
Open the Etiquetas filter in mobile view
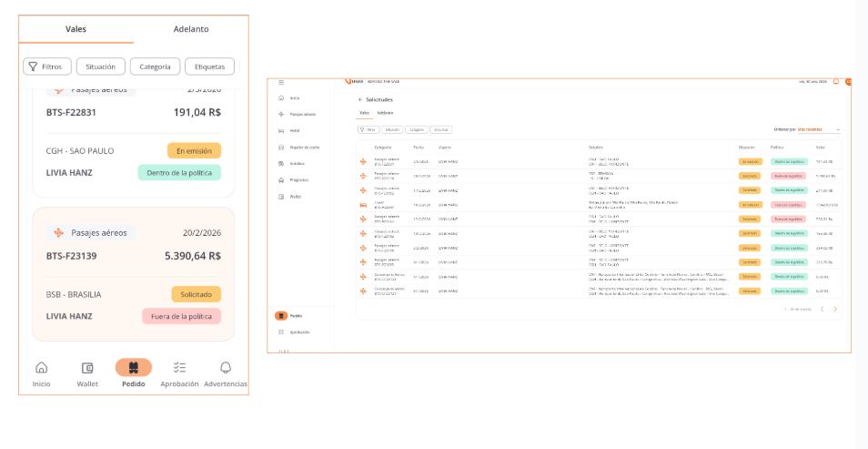(209, 66)
